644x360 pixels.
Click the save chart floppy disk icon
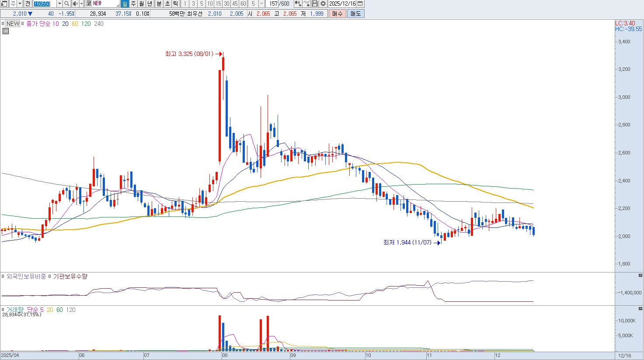click(x=315, y=3)
